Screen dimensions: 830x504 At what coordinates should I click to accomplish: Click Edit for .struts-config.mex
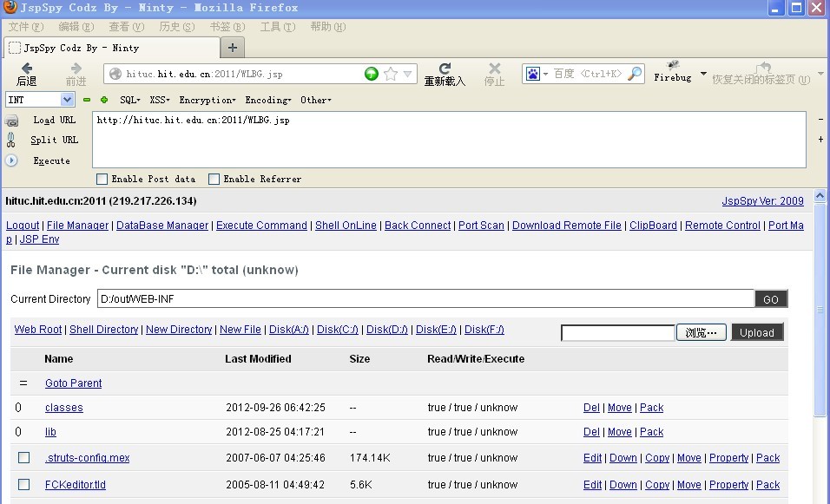pos(592,458)
